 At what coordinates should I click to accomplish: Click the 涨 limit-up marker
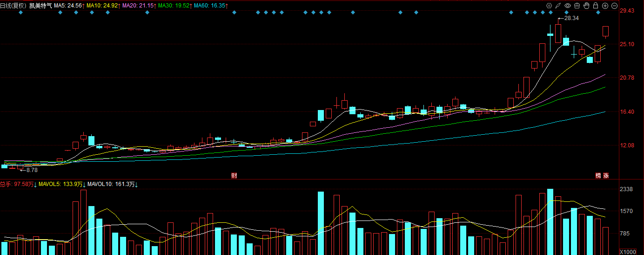point(606,176)
